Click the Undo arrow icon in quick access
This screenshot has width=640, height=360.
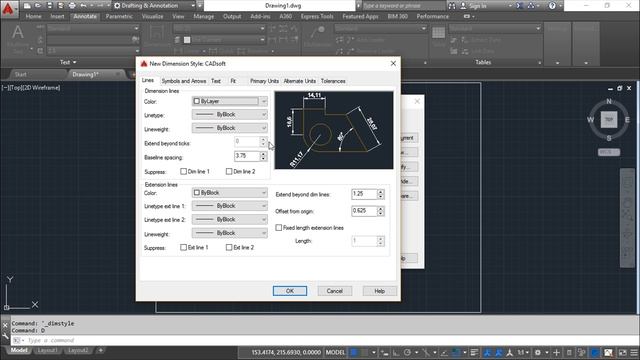click(84, 6)
